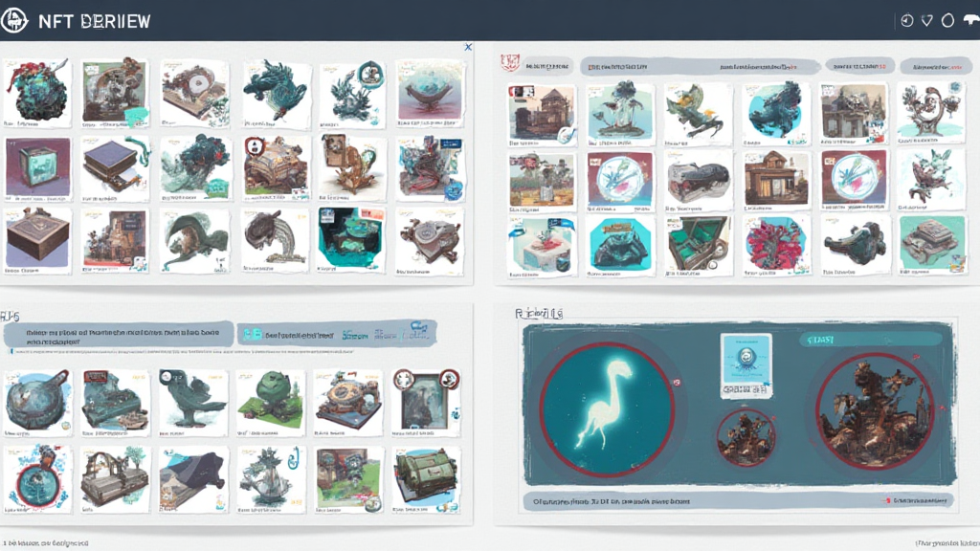980x551 pixels.
Task: Click the teal grid icon in lower-left filter bar
Action: pos(253,335)
